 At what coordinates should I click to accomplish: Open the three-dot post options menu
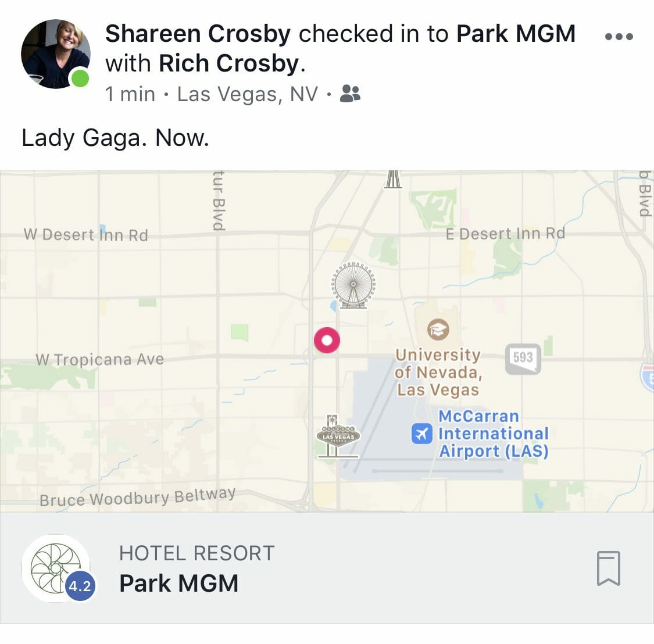click(619, 37)
